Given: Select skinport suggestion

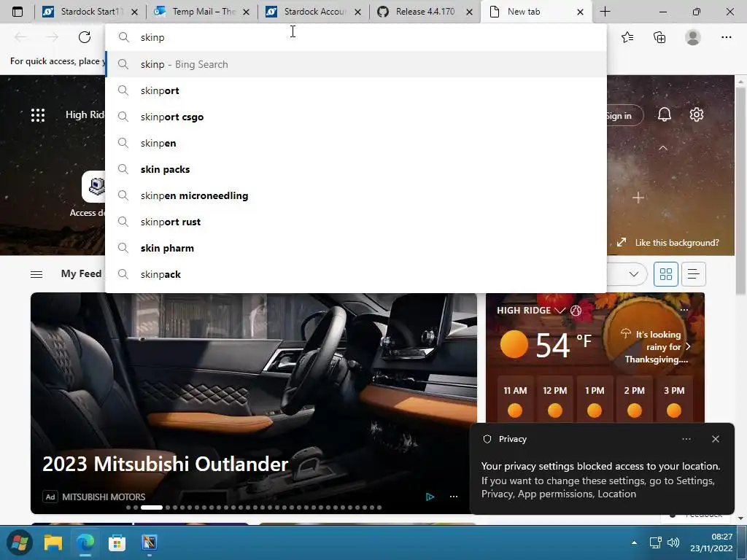Looking at the screenshot, I should [356, 90].
